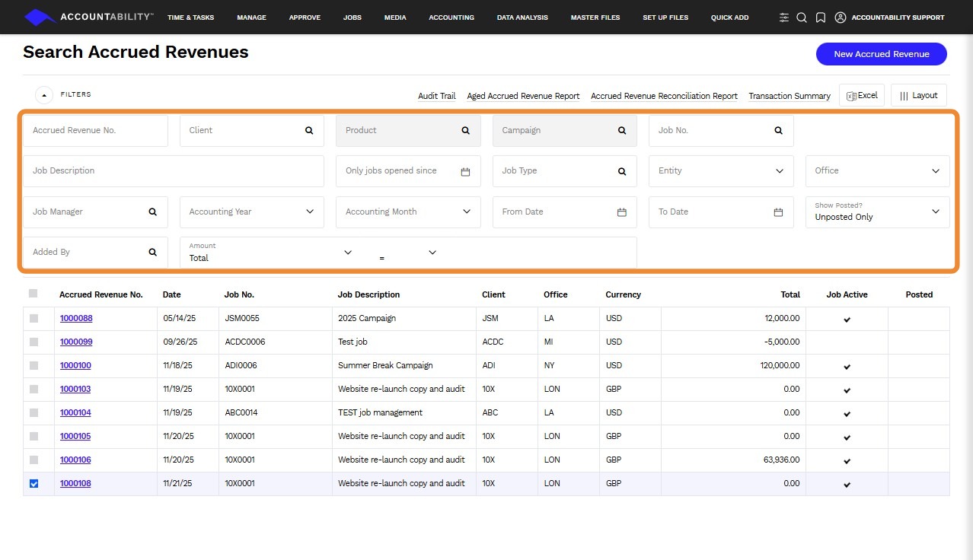
Task: Click the Total column header
Action: point(790,294)
